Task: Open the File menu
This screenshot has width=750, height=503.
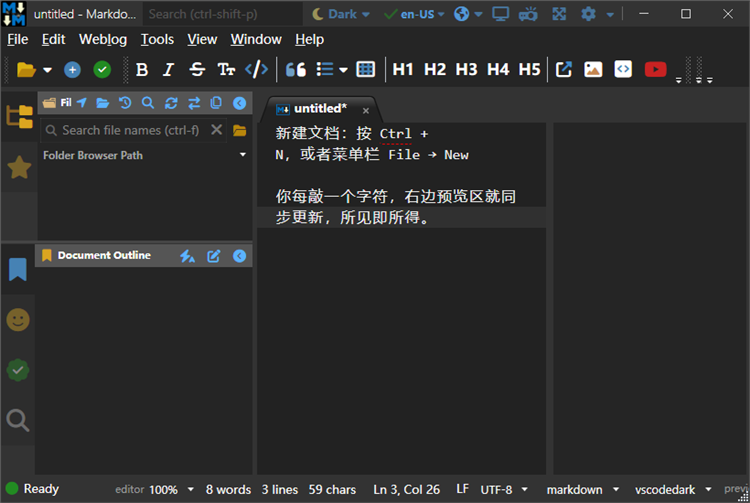Action: 18,39
